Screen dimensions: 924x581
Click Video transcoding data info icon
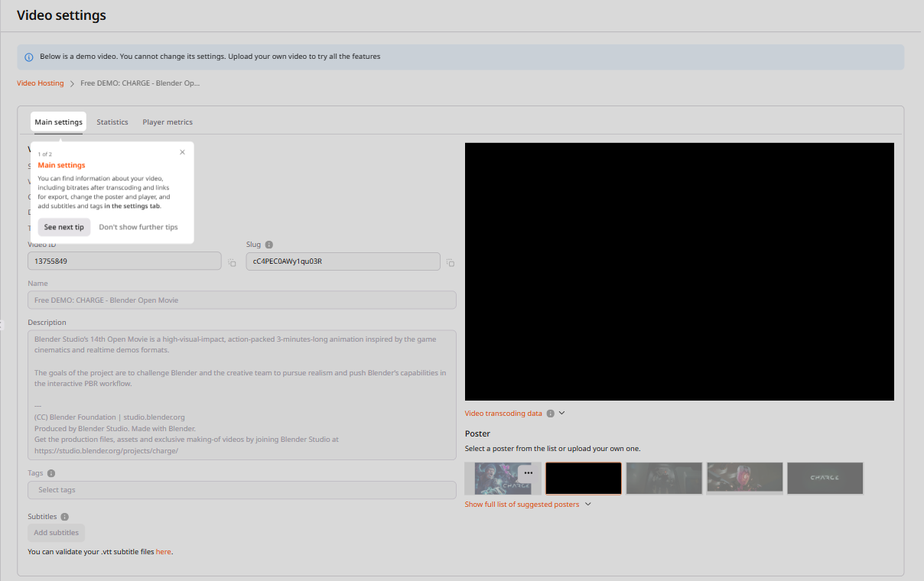[550, 414]
